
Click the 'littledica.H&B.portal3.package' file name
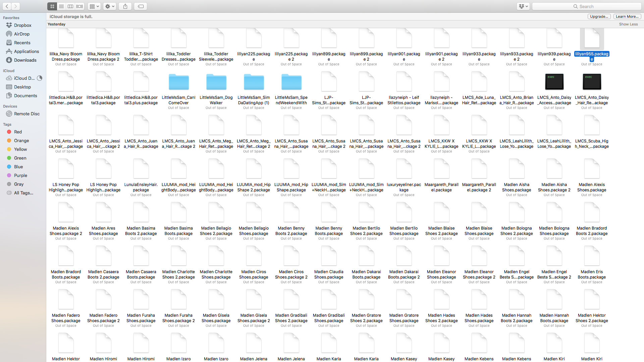tap(103, 100)
